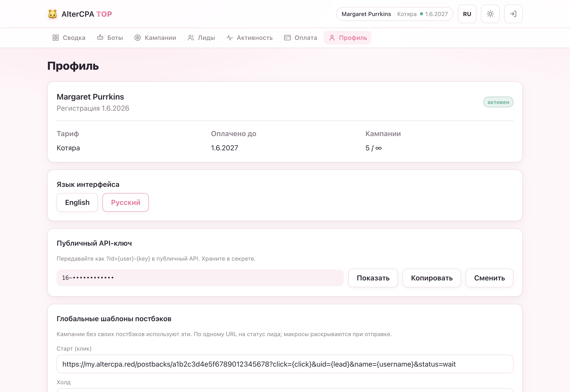
Task: Click the logout arrow icon
Action: (513, 14)
